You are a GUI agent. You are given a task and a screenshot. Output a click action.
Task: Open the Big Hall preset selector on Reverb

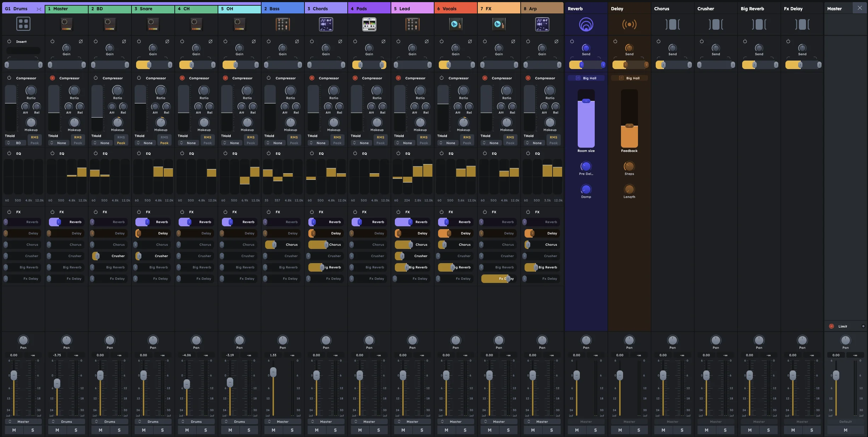586,78
